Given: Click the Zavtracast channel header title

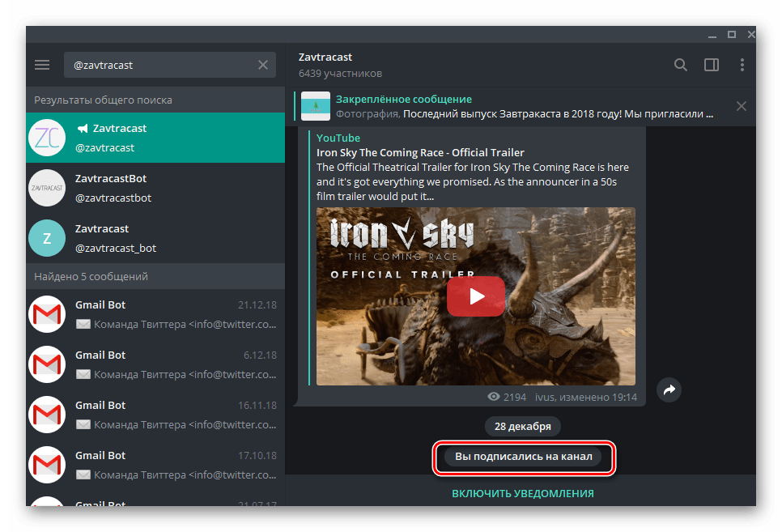Looking at the screenshot, I should tap(325, 57).
